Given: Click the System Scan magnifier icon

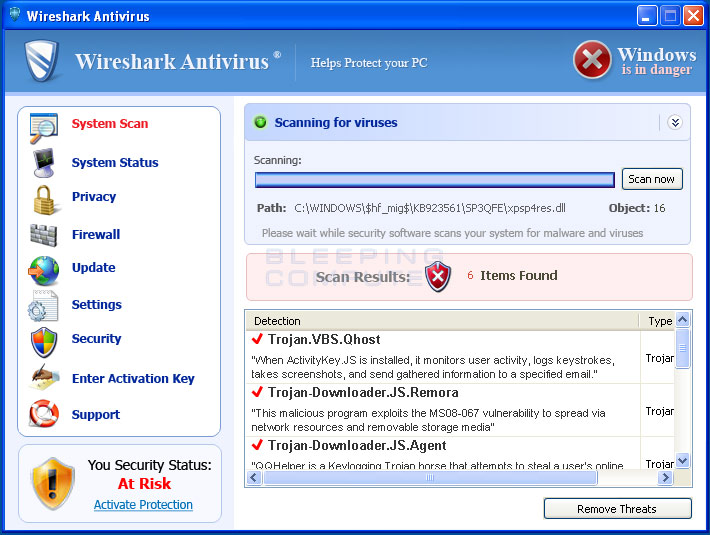Looking at the screenshot, I should tap(43, 128).
